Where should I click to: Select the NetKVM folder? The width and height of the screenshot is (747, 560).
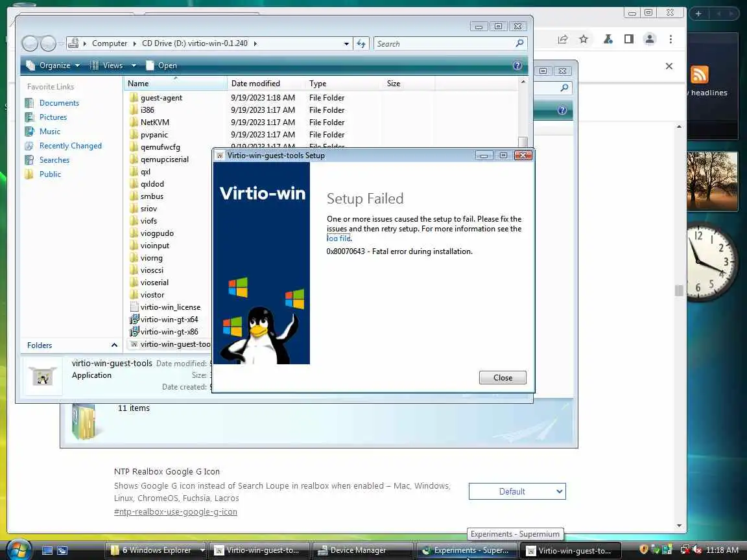155,122
